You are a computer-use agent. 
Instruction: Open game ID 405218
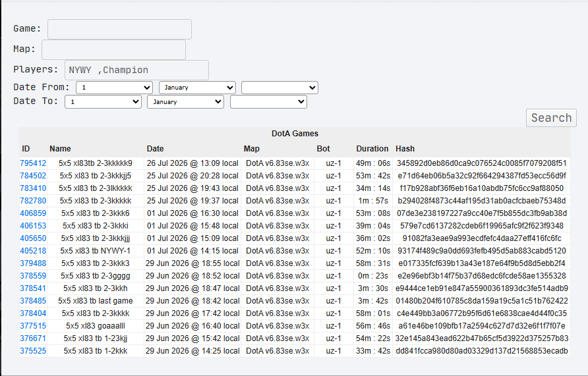pyautogui.click(x=33, y=251)
